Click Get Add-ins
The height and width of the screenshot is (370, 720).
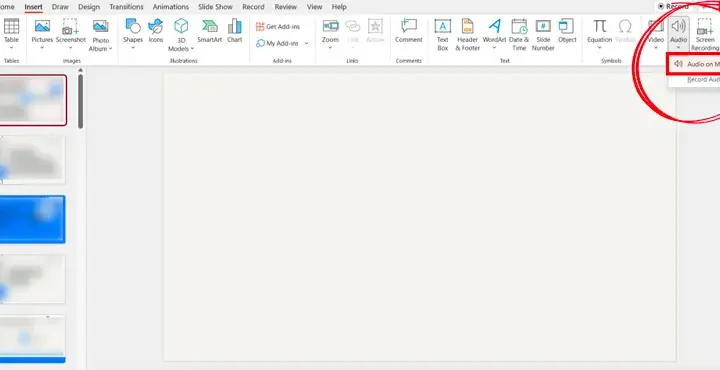(x=278, y=27)
